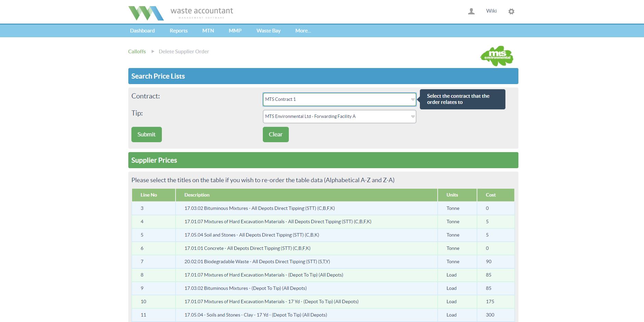644x322 pixels.
Task: Click the MTS Environmental logo
Action: pos(497,56)
